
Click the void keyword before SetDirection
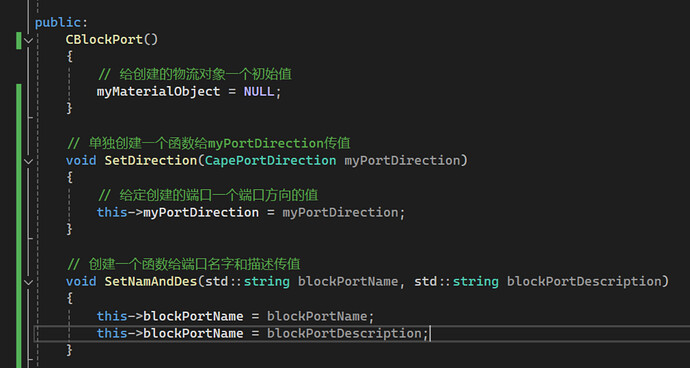point(81,161)
